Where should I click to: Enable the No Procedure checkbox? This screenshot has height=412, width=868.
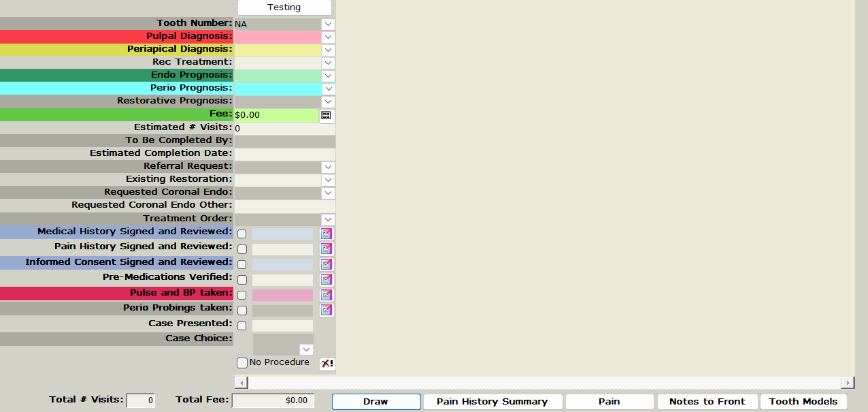pyautogui.click(x=242, y=363)
